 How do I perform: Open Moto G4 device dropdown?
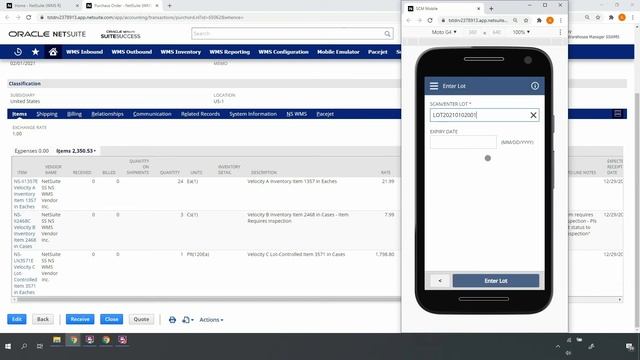click(444, 32)
